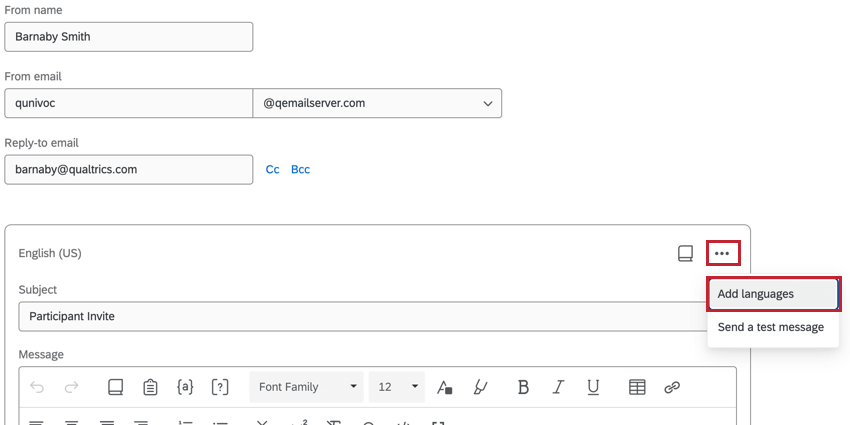Open the Font Family dropdown

click(x=307, y=387)
